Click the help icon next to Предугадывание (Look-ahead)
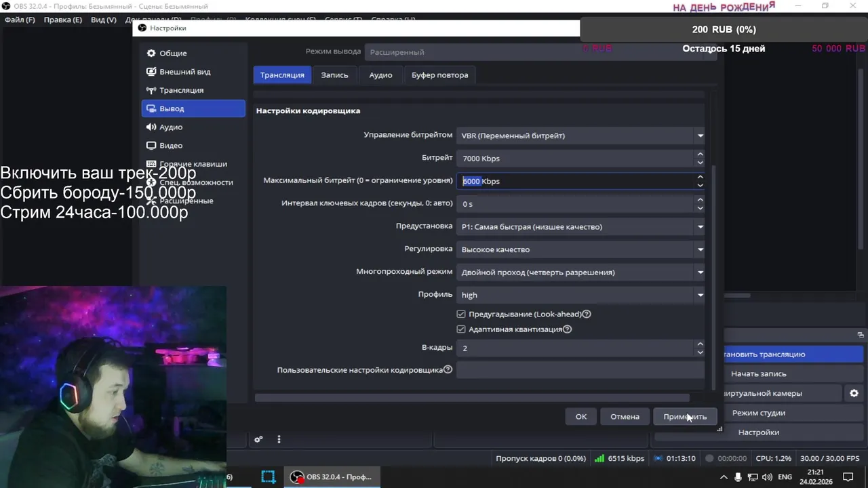The height and width of the screenshot is (488, 868). (x=587, y=314)
